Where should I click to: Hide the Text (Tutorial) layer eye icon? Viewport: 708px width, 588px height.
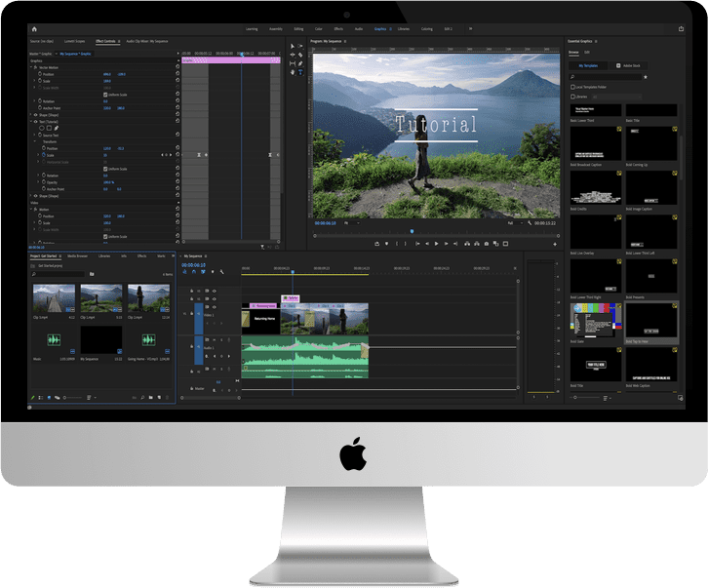coord(36,122)
